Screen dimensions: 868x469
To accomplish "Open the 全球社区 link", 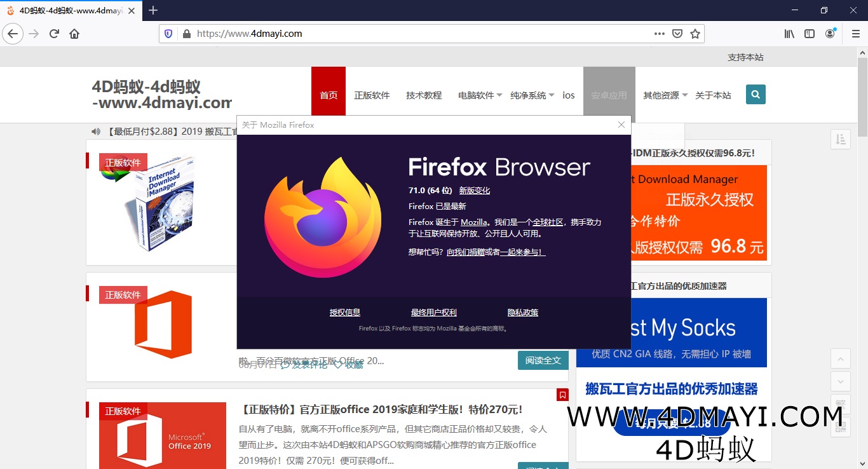I will pyautogui.click(x=548, y=222).
